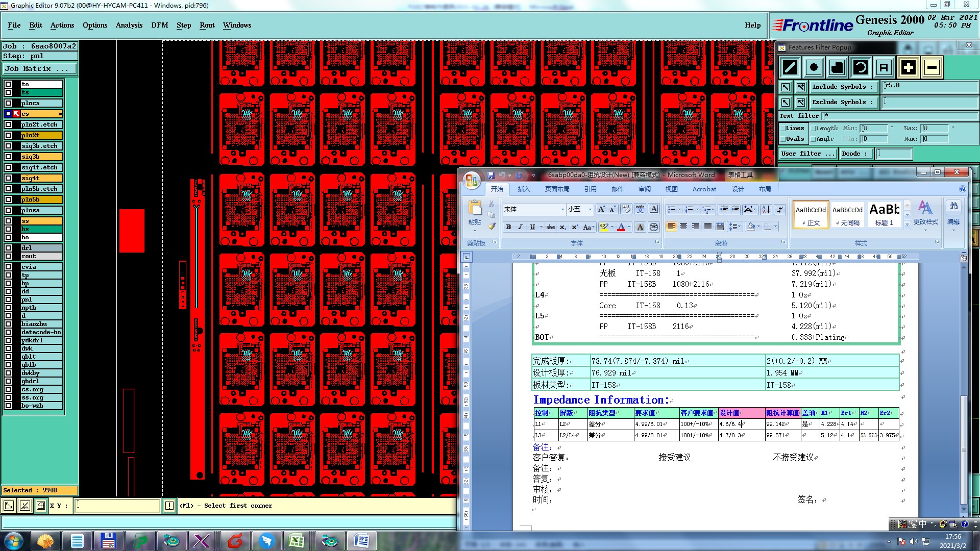Click the Justify alignment icon in Word

click(708, 227)
